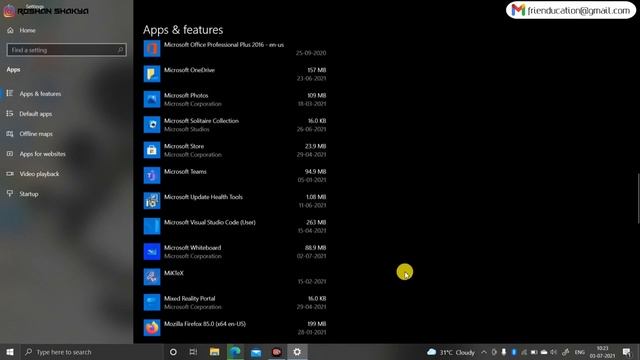Select the Microsoft Whiteboard entry name
The width and height of the screenshot is (640, 360).
[192, 247]
